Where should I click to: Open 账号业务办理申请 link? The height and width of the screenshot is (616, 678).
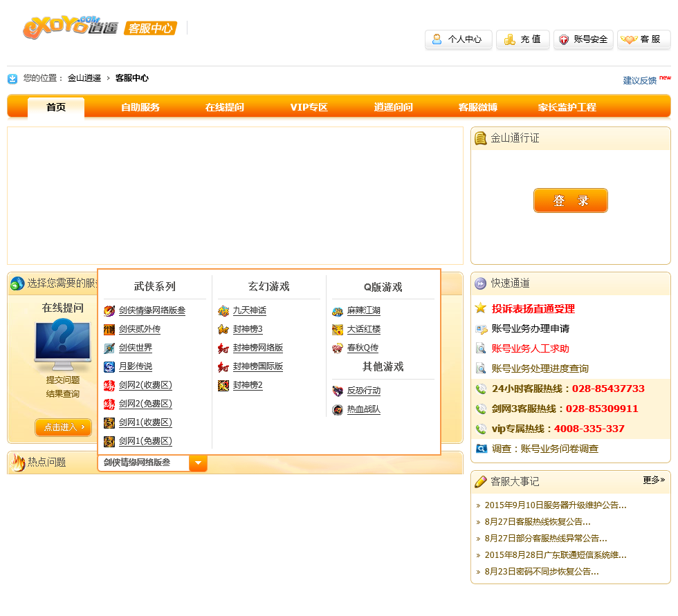[x=531, y=328]
